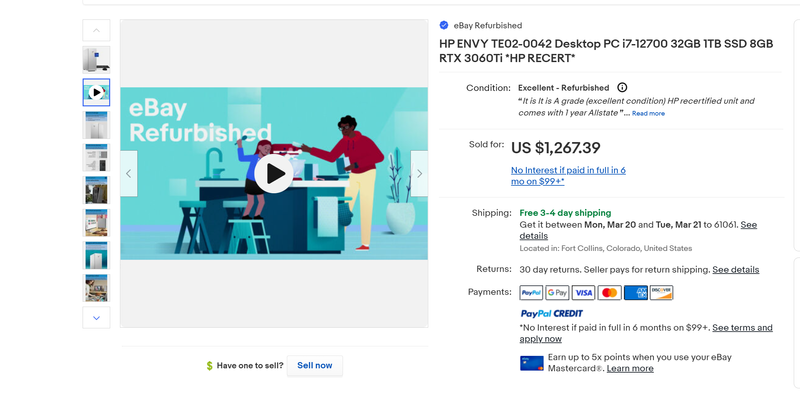Screen dimensions: 800x395
Task: Select the video thumbnail with play icon
Action: [96, 92]
